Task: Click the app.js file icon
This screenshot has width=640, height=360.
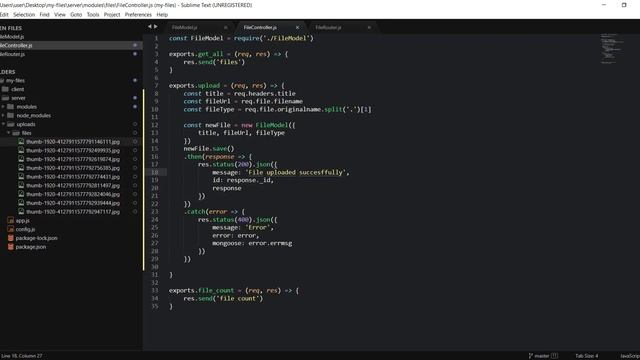Action: point(11,220)
